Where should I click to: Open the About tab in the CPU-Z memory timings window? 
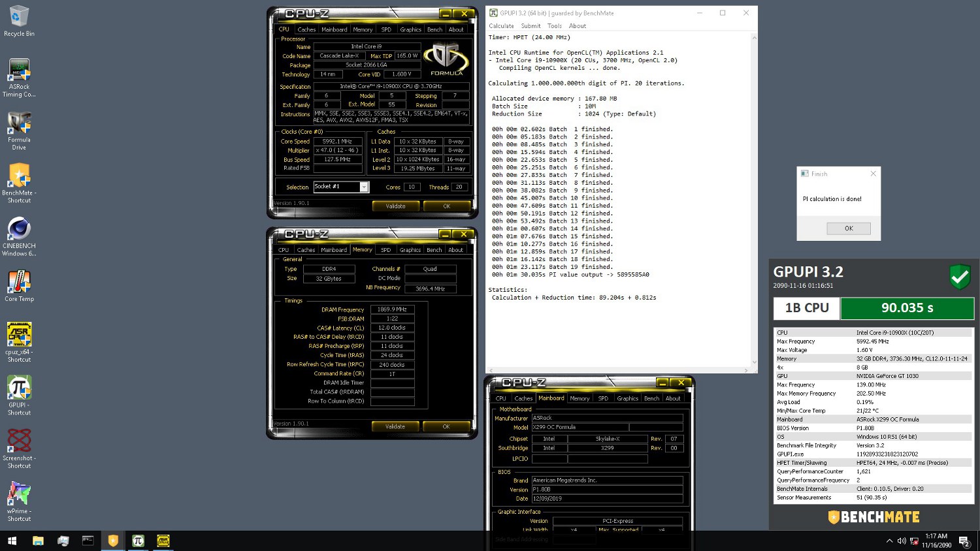click(455, 250)
